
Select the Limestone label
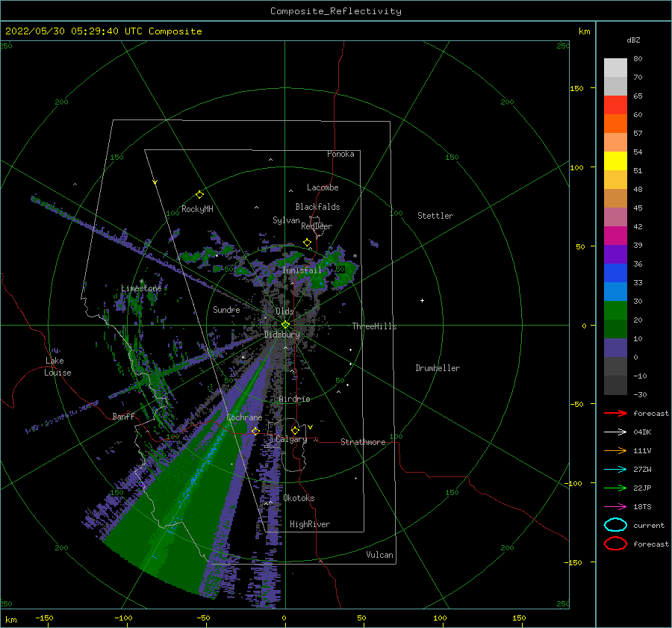(x=141, y=288)
